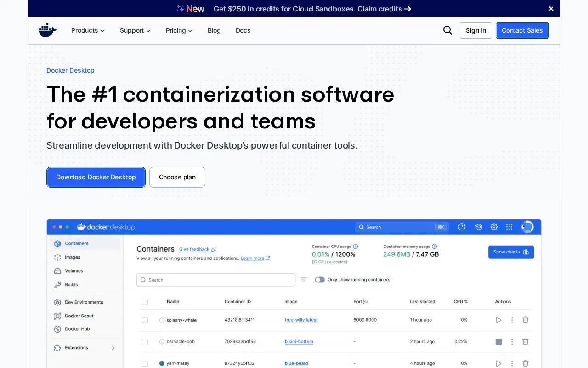Viewport: 588px width, 368px height.
Task: Click the apps grid icon in Docker Desktop
Action: coord(509,227)
